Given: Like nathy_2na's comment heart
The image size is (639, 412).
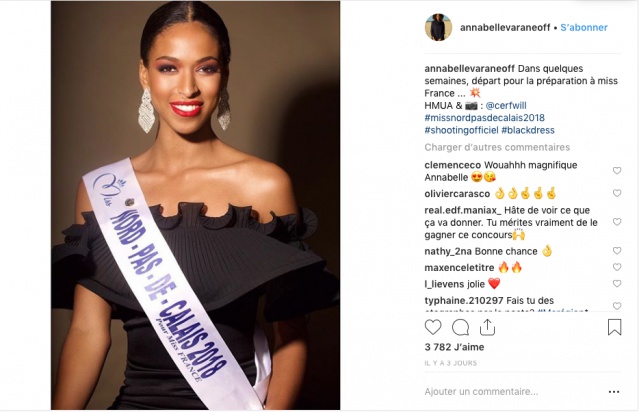Looking at the screenshot, I should click(x=617, y=251).
